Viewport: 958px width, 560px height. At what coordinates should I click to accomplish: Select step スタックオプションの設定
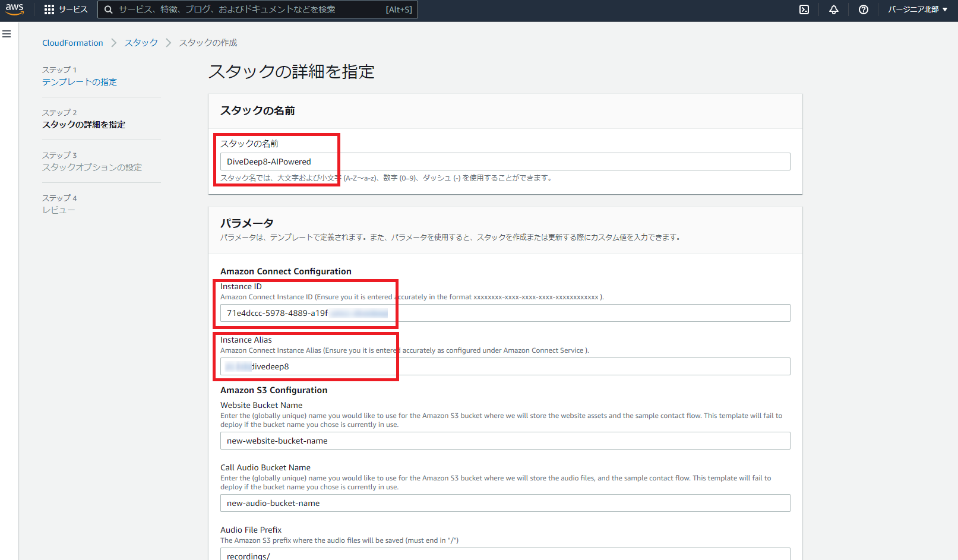tap(92, 167)
